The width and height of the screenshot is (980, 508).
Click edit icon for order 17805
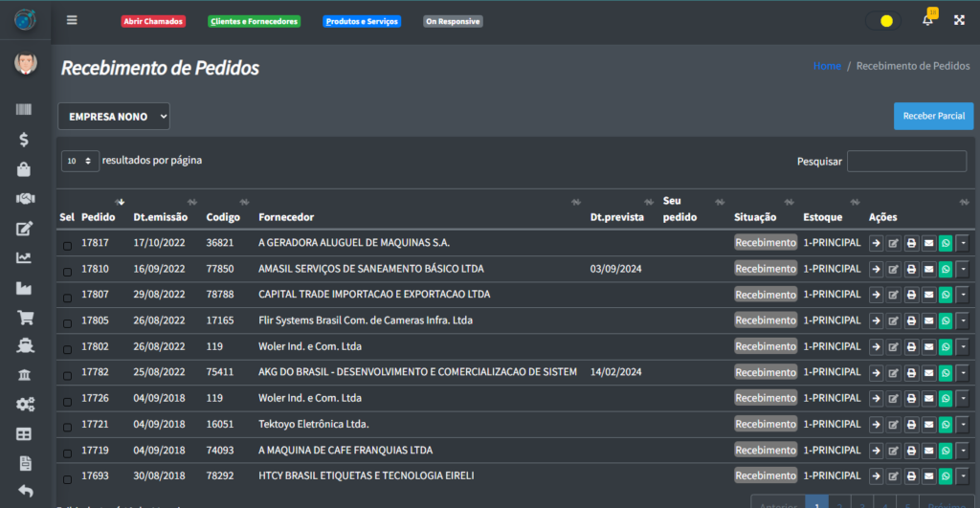pyautogui.click(x=894, y=320)
